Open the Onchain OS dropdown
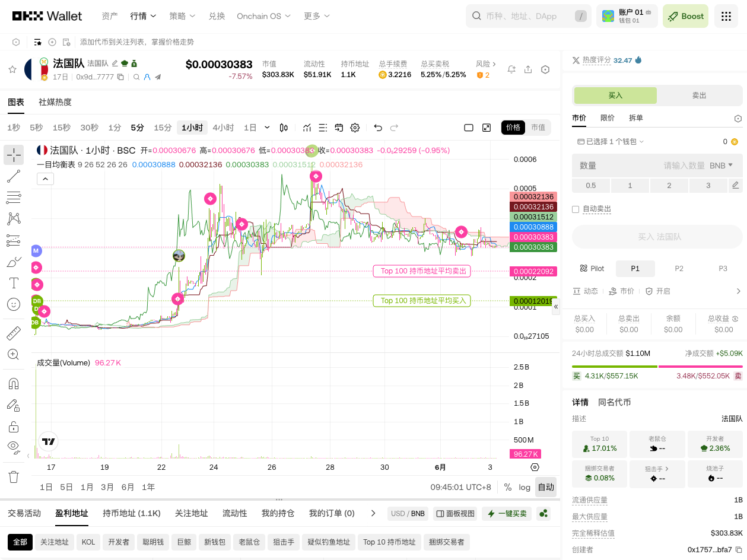Image resolution: width=747 pixels, height=560 pixels. (264, 16)
